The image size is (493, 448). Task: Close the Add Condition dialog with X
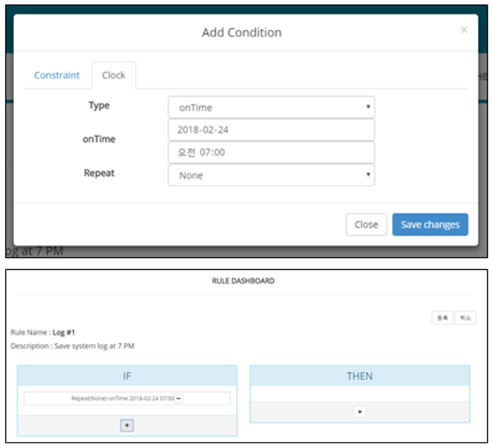[464, 30]
